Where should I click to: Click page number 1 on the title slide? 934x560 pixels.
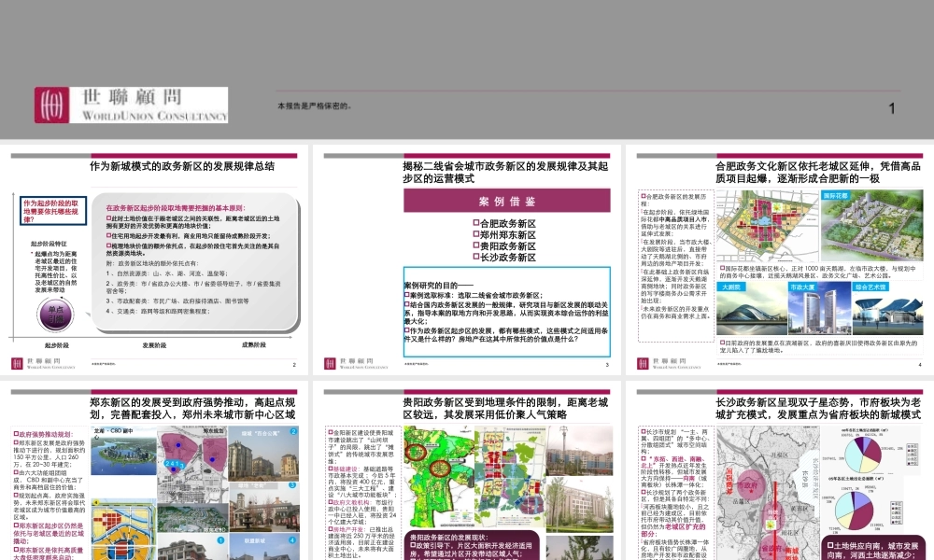[x=892, y=108]
